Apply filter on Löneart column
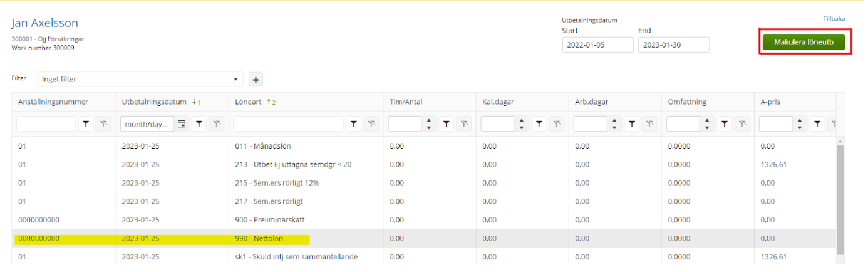This screenshot has width=868, height=272. click(x=354, y=124)
